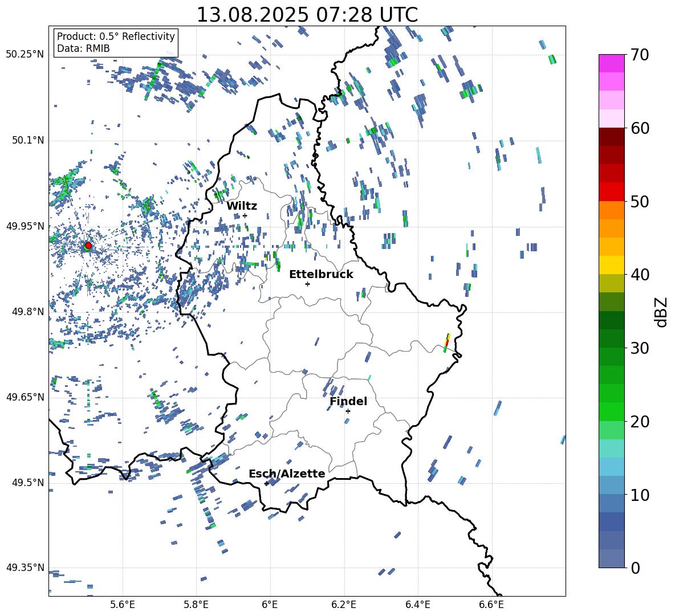Click the cross marker below the Findel label
The height and width of the screenshot is (616, 675).
coord(348,411)
